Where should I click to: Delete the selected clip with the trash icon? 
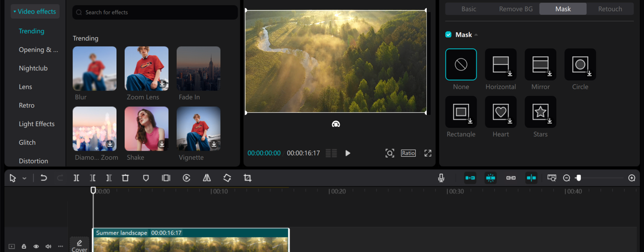125,178
